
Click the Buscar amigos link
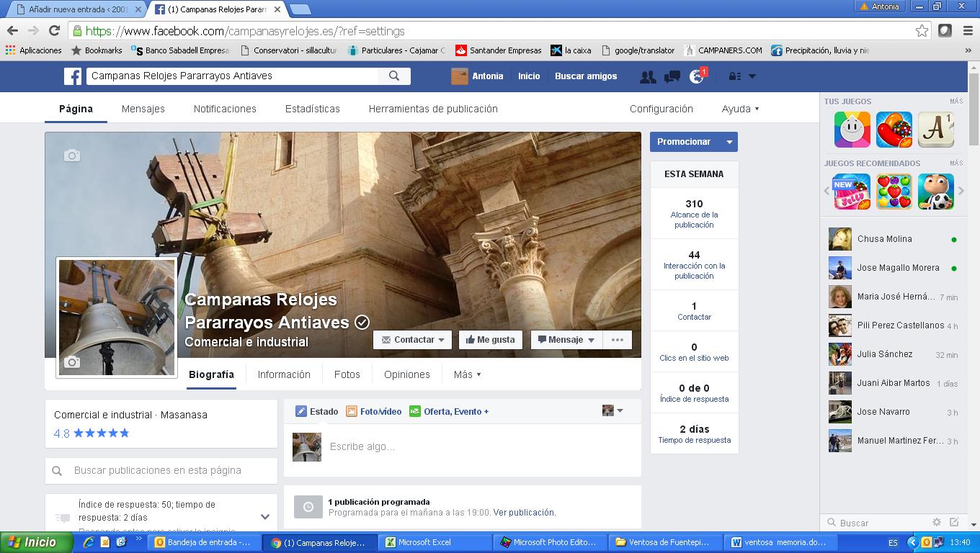pos(585,76)
